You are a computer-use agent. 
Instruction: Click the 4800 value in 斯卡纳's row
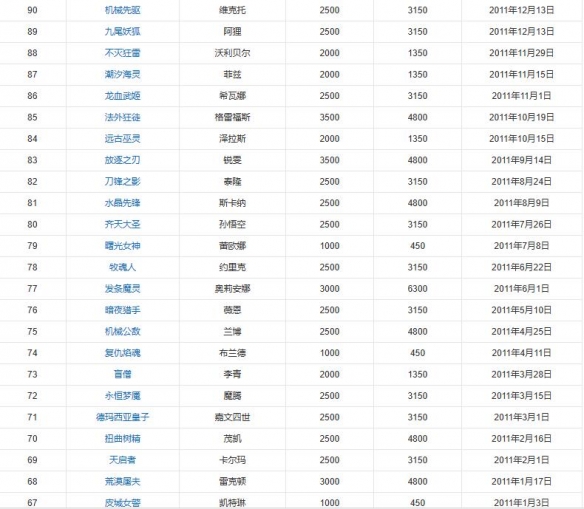point(418,203)
